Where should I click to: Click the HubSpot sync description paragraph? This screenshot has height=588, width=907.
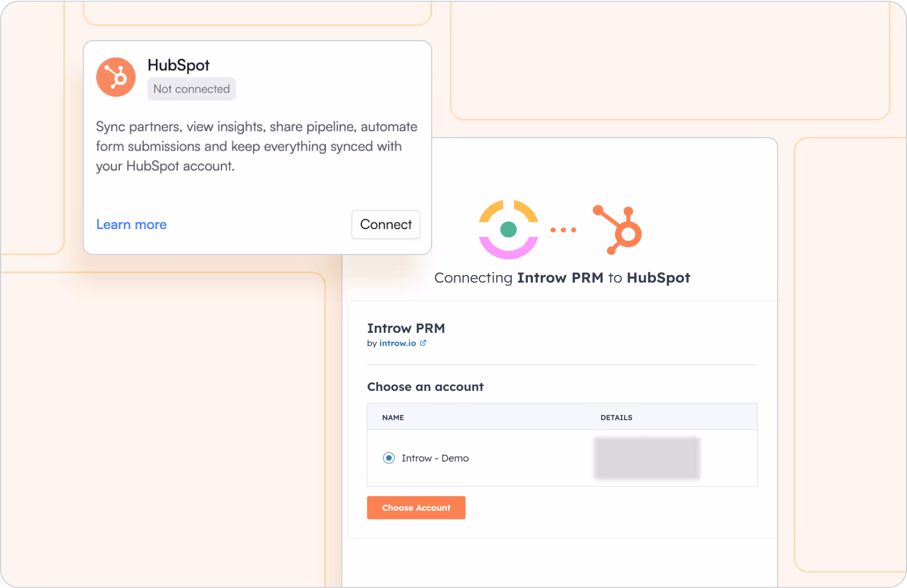(257, 146)
